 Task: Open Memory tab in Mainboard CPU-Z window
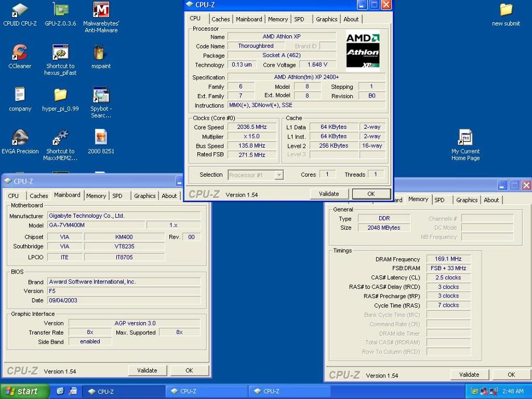point(96,196)
